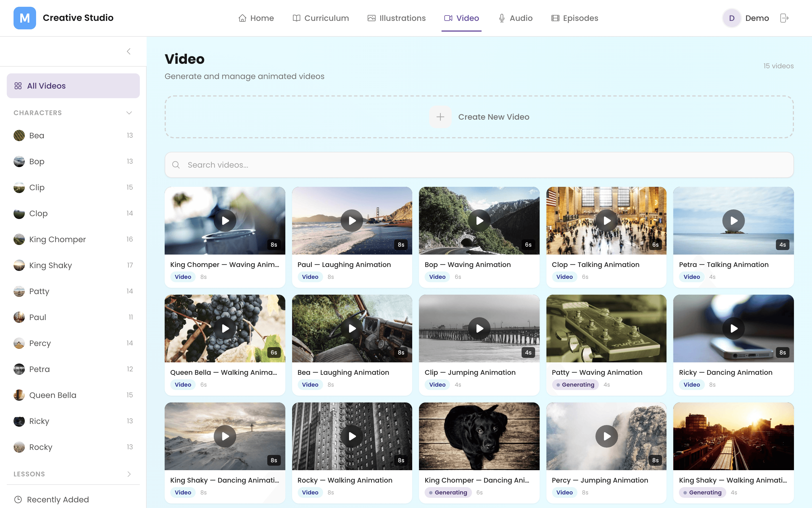Screen dimensions: 812x508
Task: Click the Generating badge on King Chomper Dancing
Action: point(448,492)
